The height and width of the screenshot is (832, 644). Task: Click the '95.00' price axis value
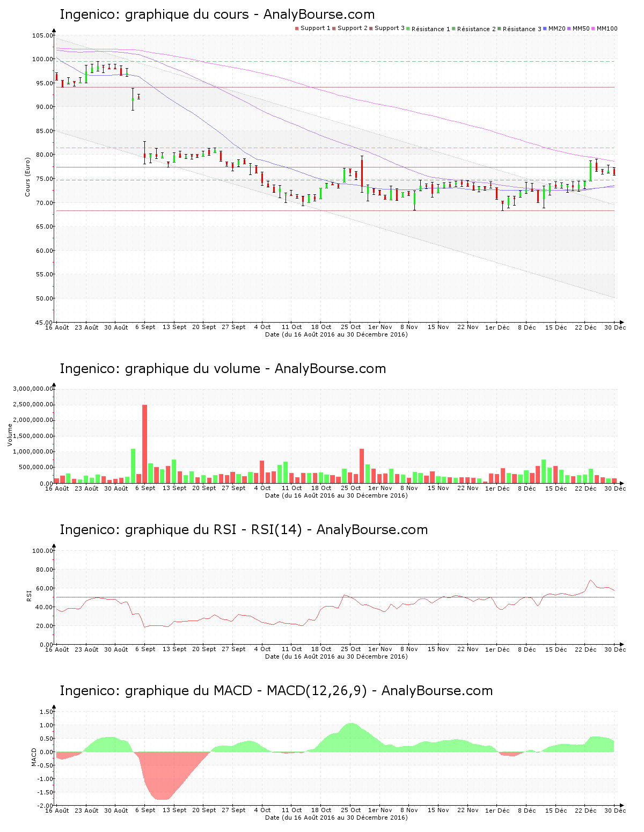(44, 83)
